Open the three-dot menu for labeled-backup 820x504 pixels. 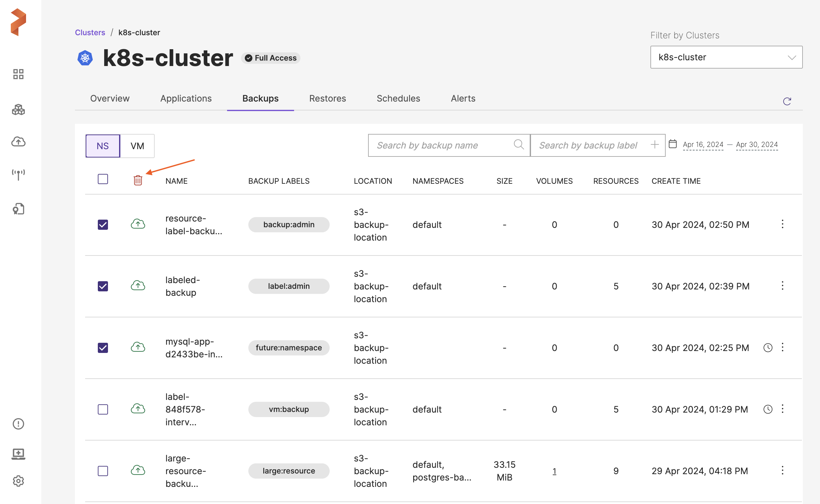(x=782, y=286)
